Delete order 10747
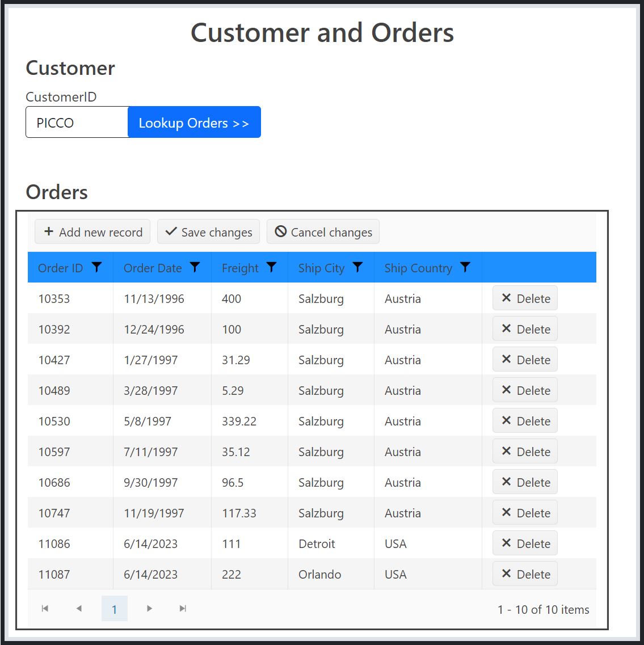Screen dimensions: 644x645 [525, 513]
